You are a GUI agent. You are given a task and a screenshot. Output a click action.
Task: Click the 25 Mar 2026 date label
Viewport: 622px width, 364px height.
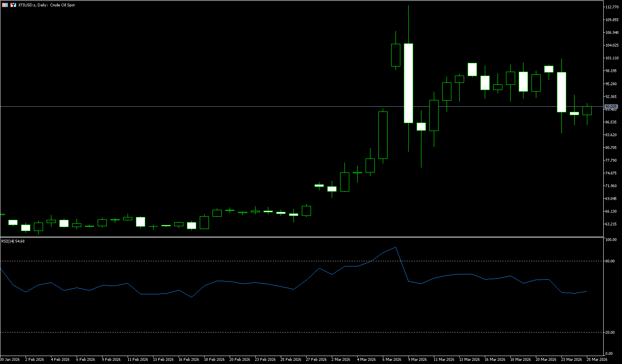[x=597, y=359]
